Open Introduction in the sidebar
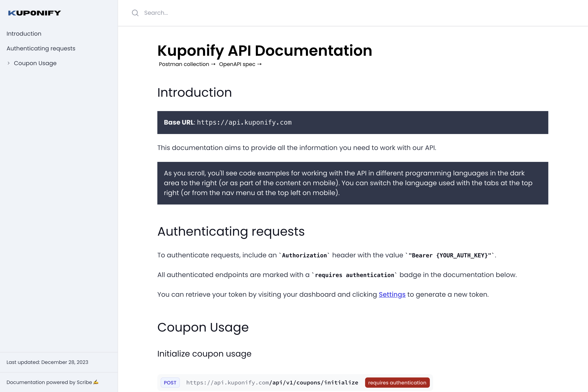588x392 pixels. point(24,34)
